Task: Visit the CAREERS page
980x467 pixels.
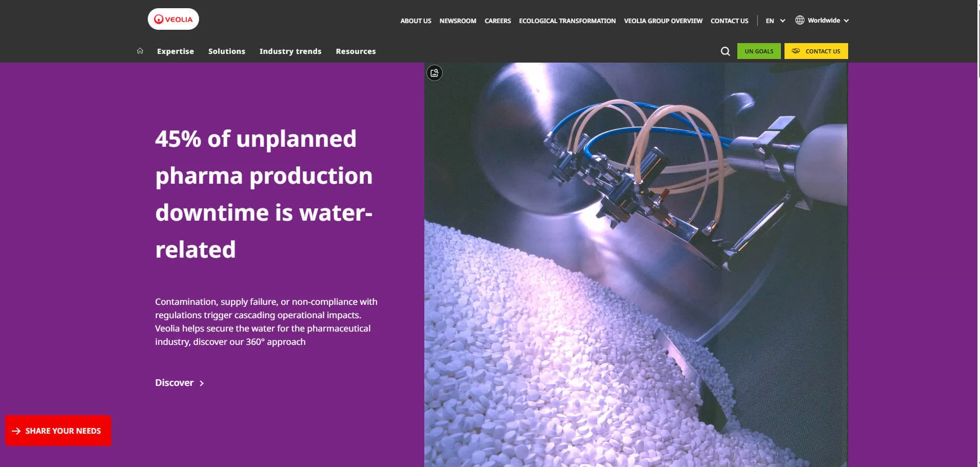Action: [497, 21]
